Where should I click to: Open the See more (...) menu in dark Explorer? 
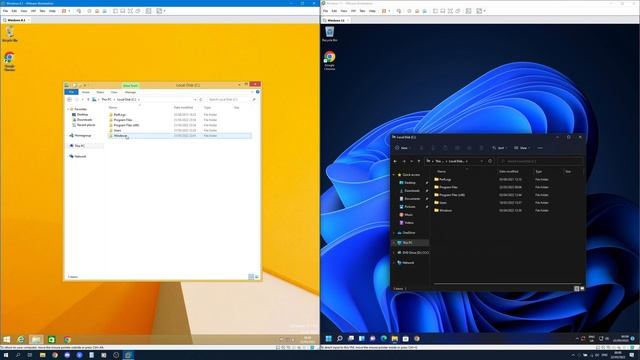click(x=540, y=148)
